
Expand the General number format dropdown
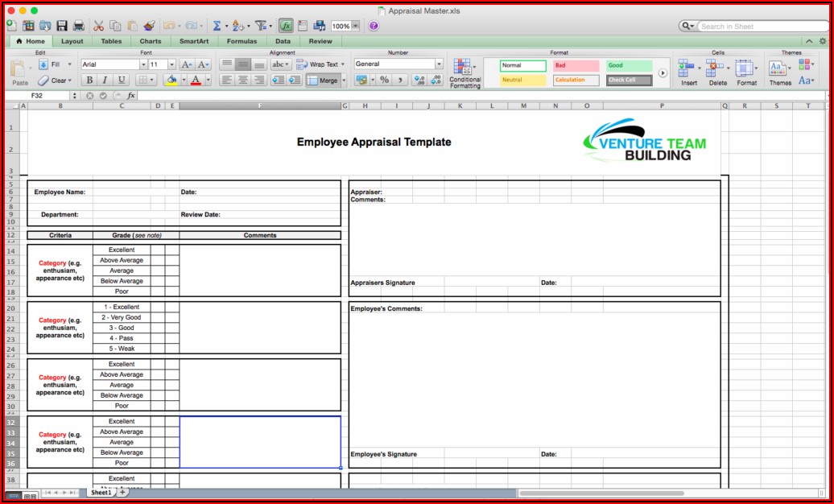[439, 64]
